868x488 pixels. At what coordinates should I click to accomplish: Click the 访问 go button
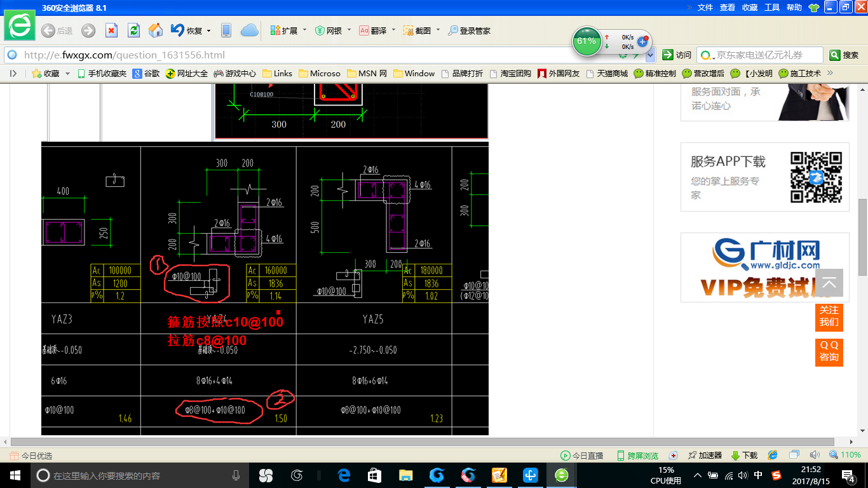point(677,55)
